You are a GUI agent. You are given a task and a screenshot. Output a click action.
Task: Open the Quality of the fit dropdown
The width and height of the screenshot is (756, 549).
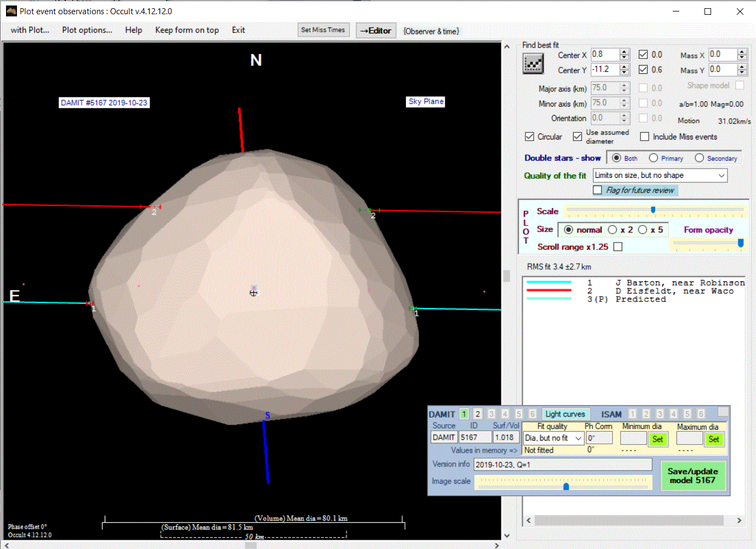pyautogui.click(x=721, y=176)
